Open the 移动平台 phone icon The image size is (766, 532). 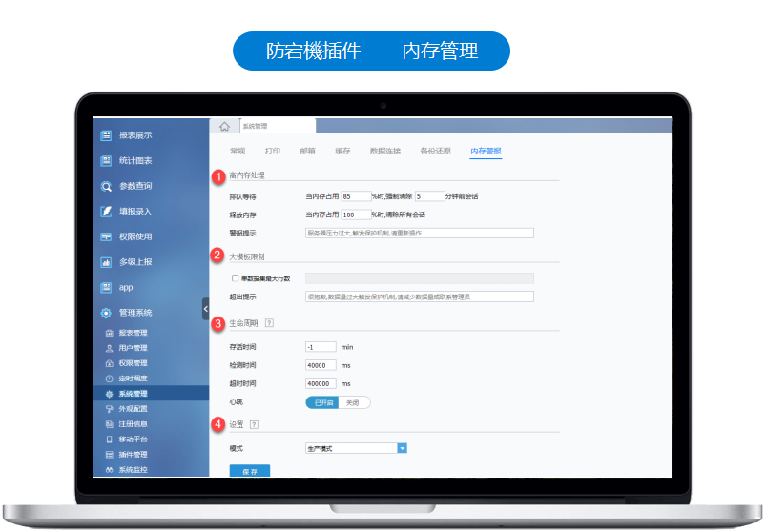pyautogui.click(x=110, y=440)
